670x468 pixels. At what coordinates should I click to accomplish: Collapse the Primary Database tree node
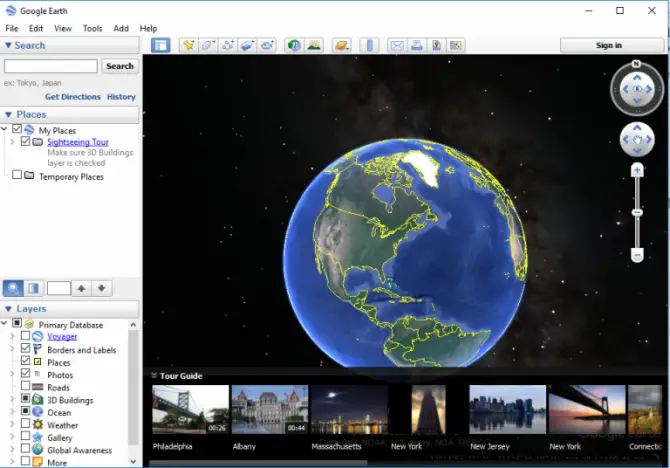pyautogui.click(x=4, y=323)
